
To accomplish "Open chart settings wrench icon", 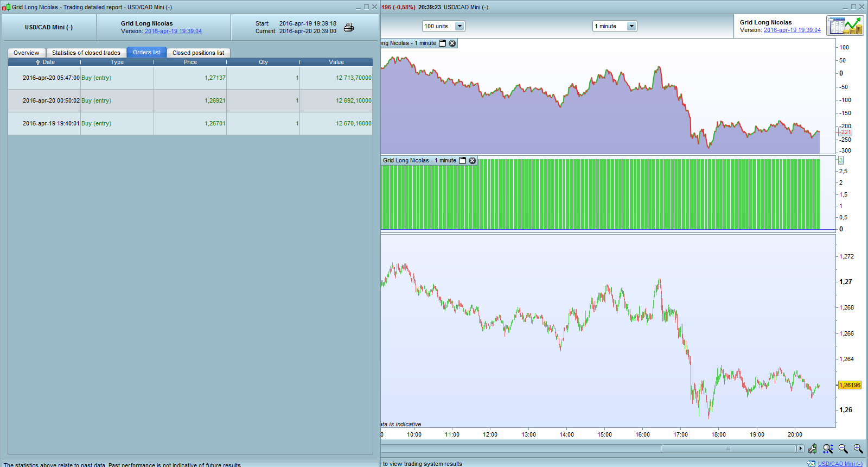I will (x=812, y=449).
